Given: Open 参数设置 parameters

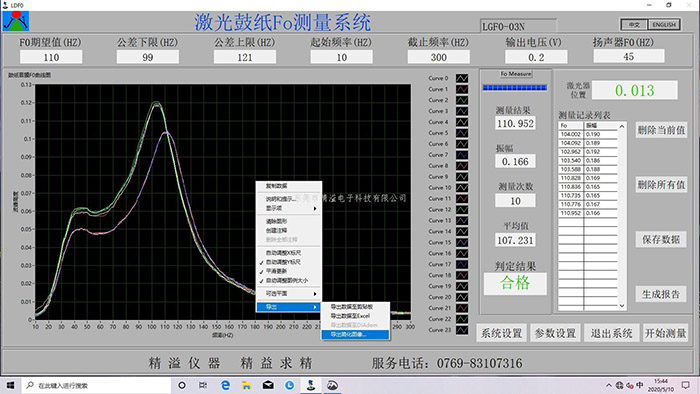Looking at the screenshot, I should [x=555, y=333].
